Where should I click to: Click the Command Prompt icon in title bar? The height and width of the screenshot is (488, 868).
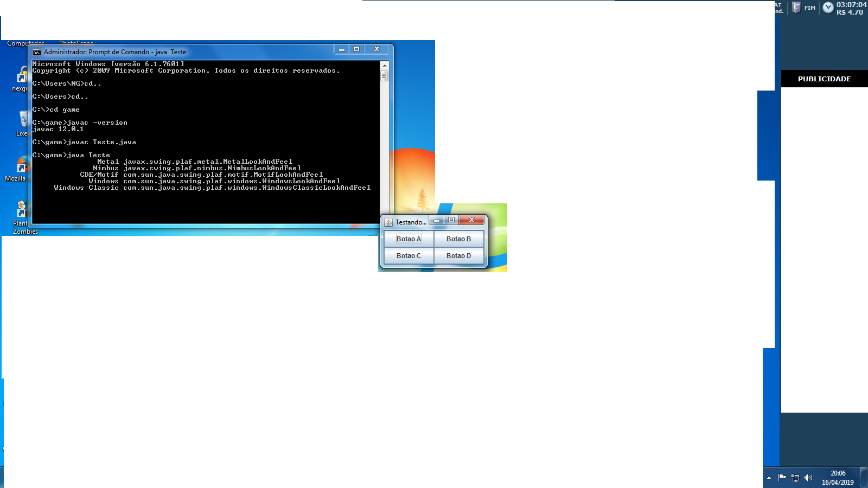37,53
